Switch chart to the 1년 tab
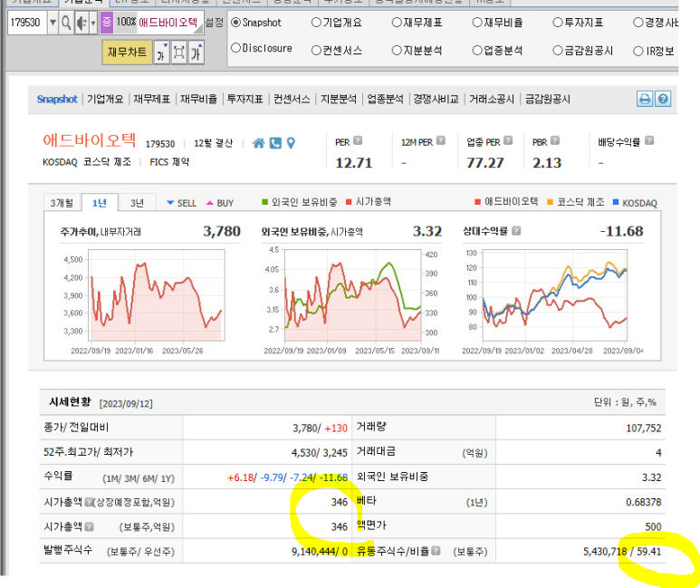The image size is (700, 588). coord(99,203)
